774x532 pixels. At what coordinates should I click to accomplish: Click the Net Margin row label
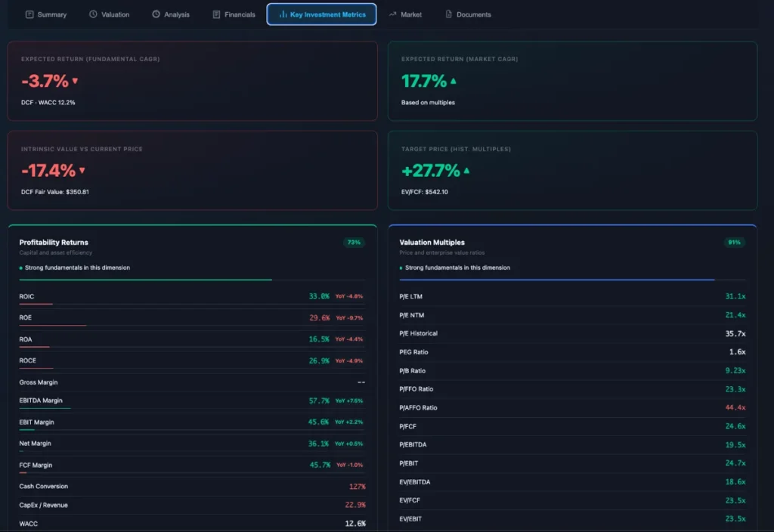click(x=35, y=444)
